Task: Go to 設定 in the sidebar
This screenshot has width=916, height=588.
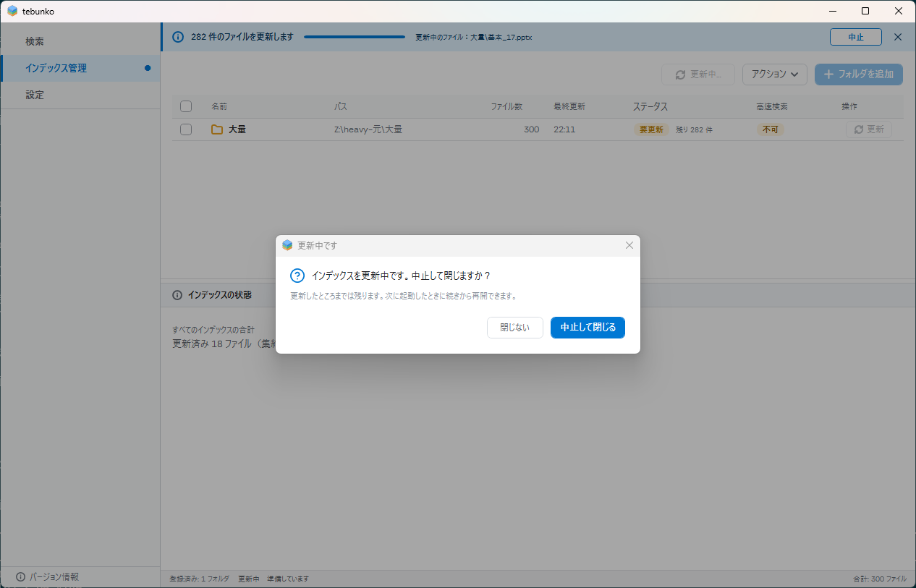Action: [x=80, y=95]
